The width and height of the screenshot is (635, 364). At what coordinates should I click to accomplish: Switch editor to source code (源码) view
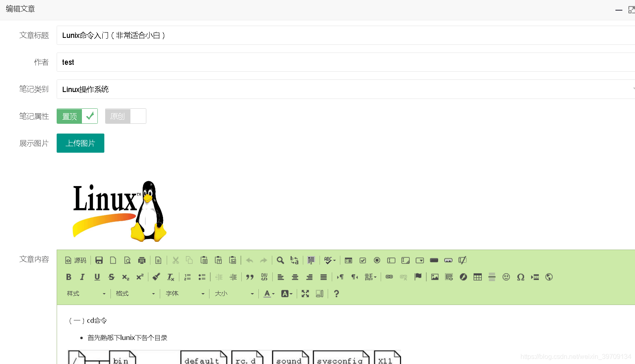click(76, 260)
